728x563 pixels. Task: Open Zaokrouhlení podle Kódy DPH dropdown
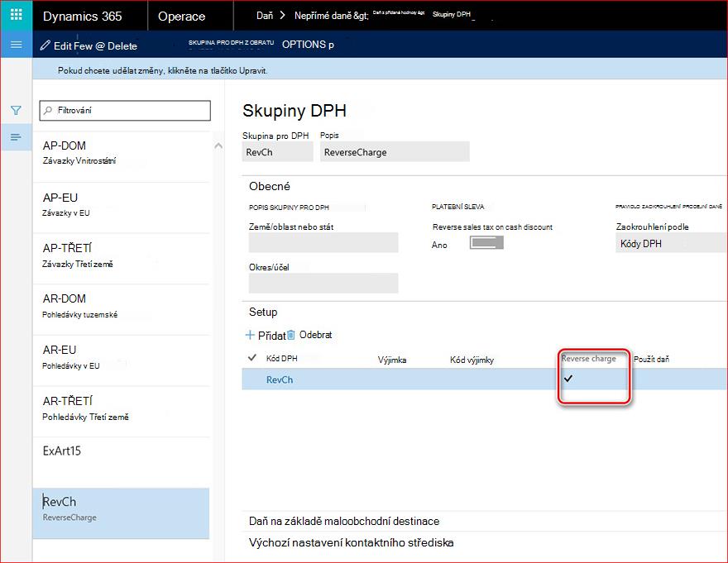click(671, 244)
